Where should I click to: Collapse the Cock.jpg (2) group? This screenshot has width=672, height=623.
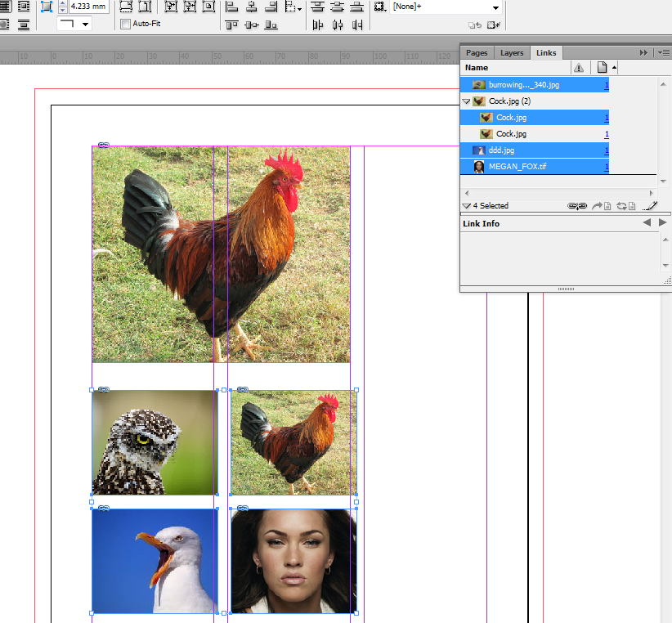point(468,101)
